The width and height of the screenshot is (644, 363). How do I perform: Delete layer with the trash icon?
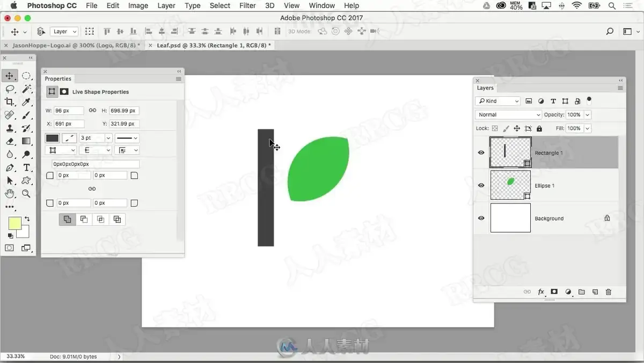point(609,292)
